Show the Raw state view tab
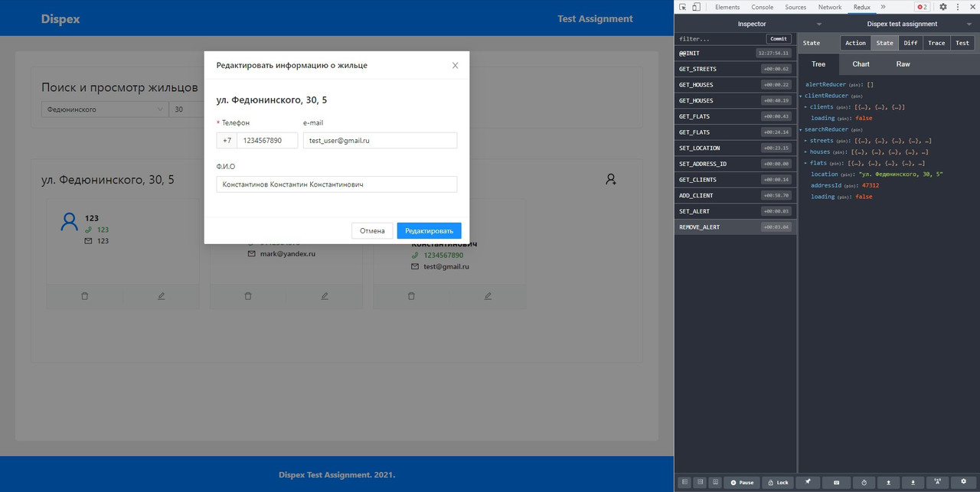This screenshot has height=492, width=980. (x=903, y=64)
